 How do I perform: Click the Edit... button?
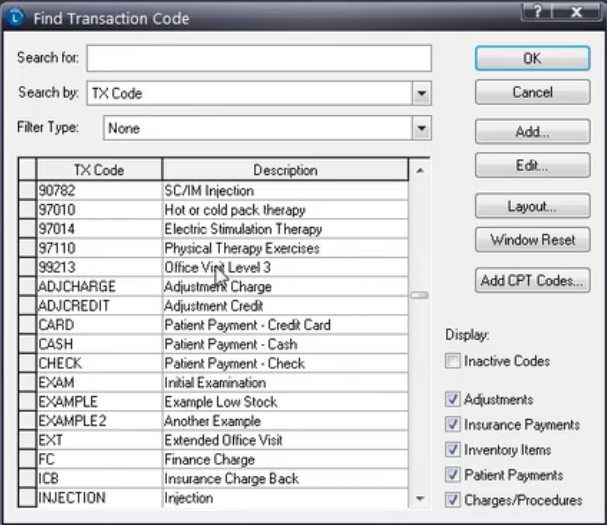532,165
